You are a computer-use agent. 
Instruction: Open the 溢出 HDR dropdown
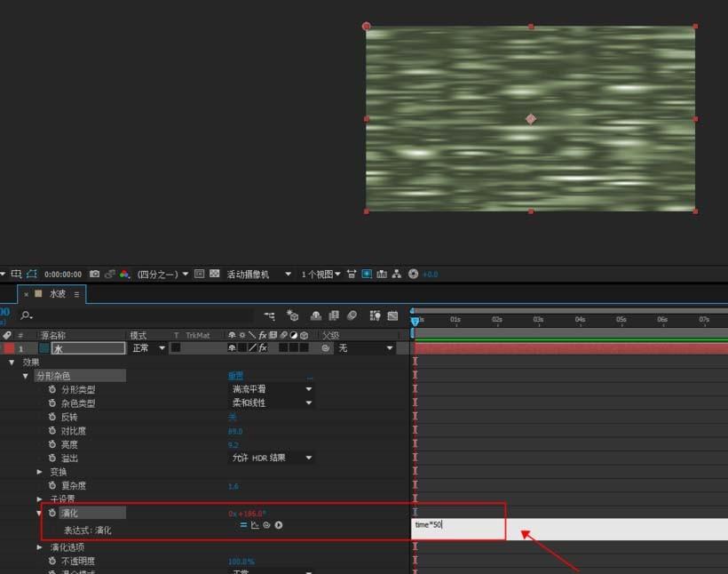272,458
